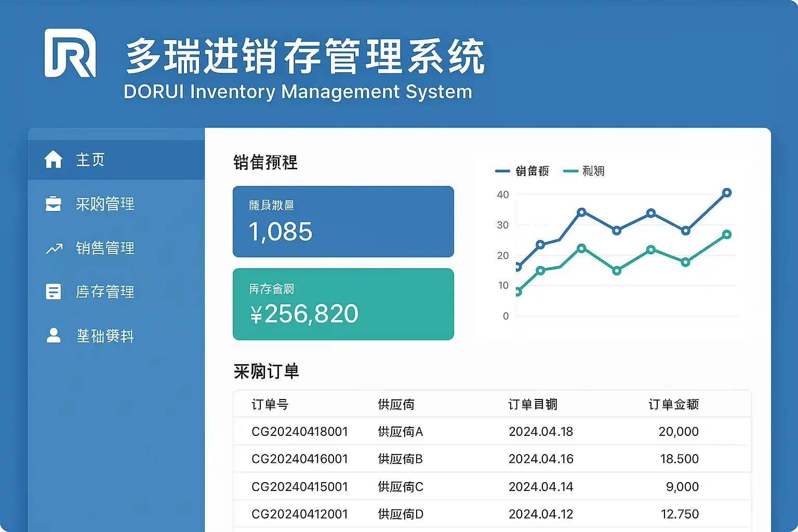Click the document icon for inventory management
This screenshot has width=798, height=532.
point(54,291)
